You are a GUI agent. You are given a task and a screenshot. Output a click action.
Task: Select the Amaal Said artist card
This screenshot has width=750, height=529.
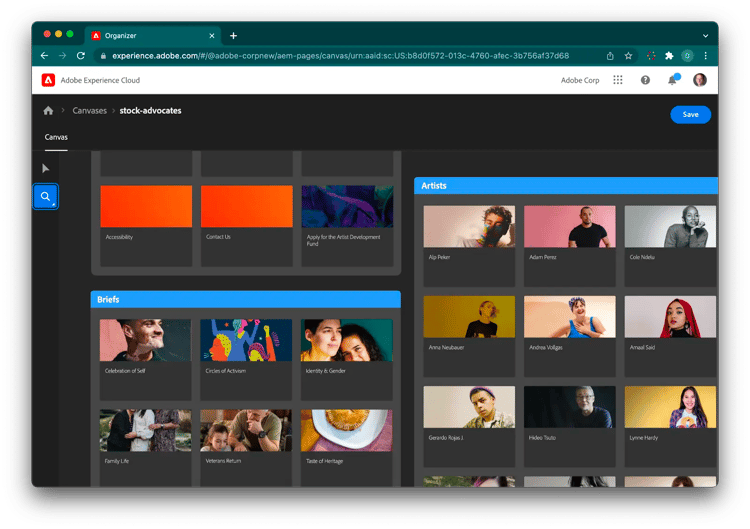click(x=670, y=336)
